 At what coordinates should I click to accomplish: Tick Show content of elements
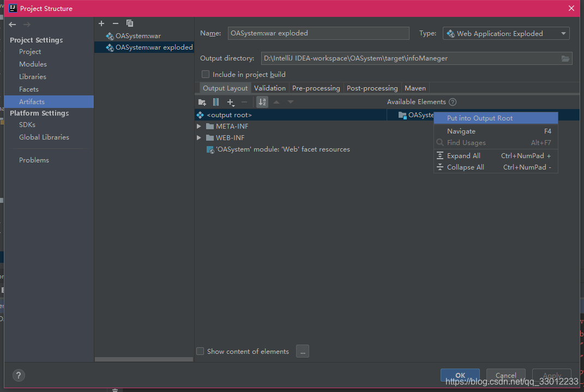200,351
